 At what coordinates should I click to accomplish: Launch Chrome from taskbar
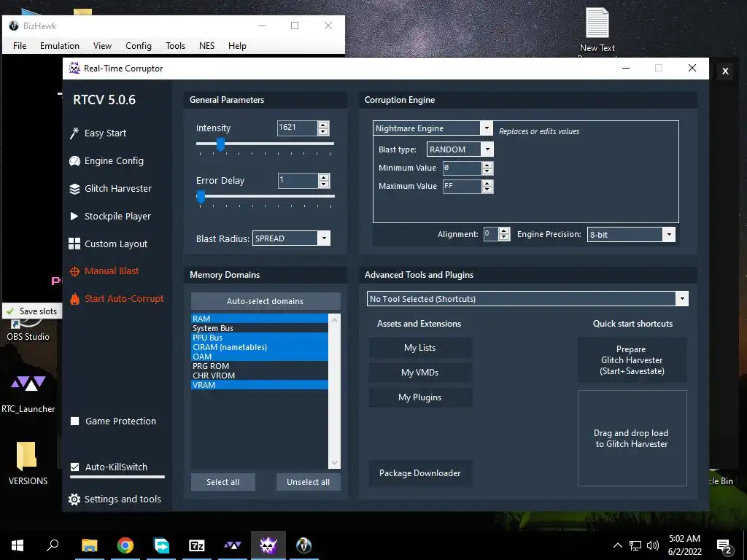pos(125,545)
